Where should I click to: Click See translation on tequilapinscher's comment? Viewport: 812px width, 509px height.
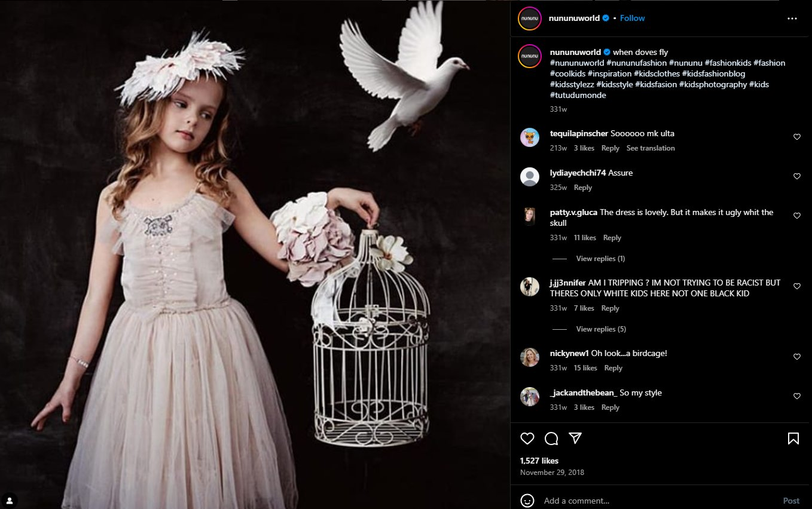[651, 148]
